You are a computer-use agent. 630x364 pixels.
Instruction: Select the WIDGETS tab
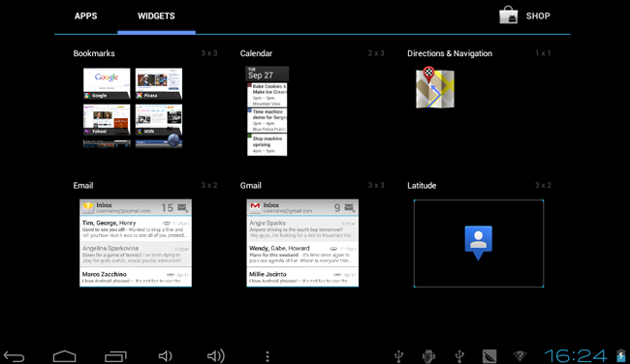click(156, 16)
